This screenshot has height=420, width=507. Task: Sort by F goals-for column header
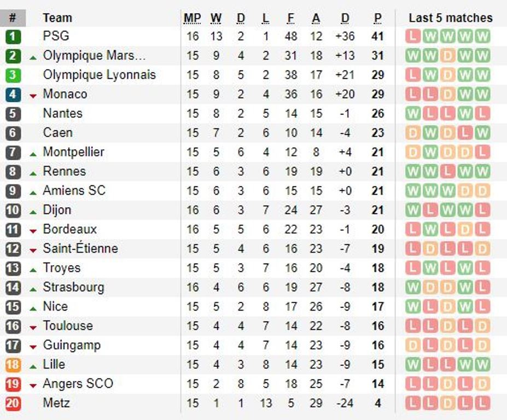pos(290,18)
